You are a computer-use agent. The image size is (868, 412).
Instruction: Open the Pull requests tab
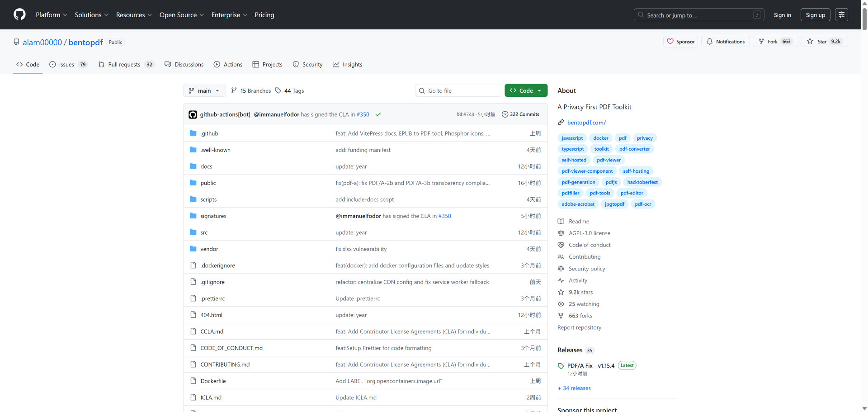click(x=126, y=64)
